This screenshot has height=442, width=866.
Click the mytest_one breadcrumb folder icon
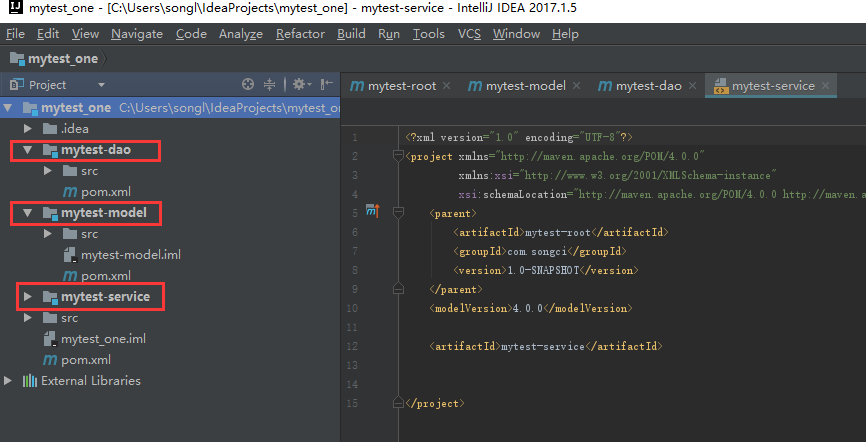pos(17,59)
